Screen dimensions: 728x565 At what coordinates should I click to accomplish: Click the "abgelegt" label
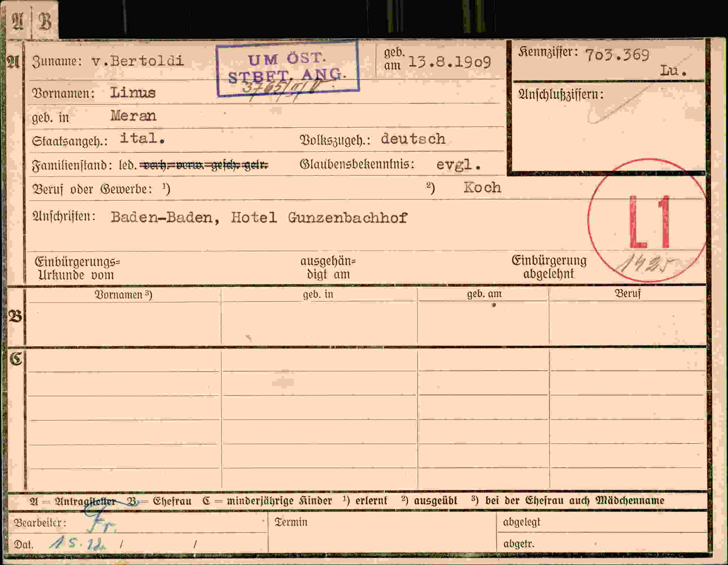click(x=521, y=522)
